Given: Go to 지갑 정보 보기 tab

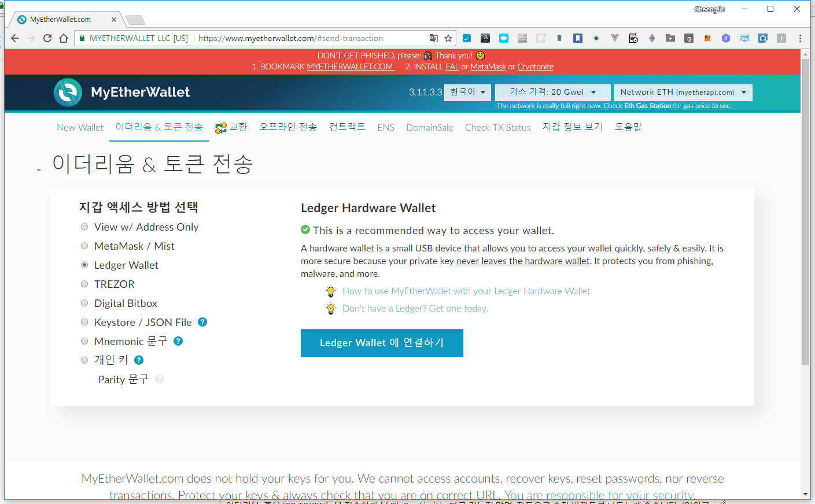Looking at the screenshot, I should (573, 127).
